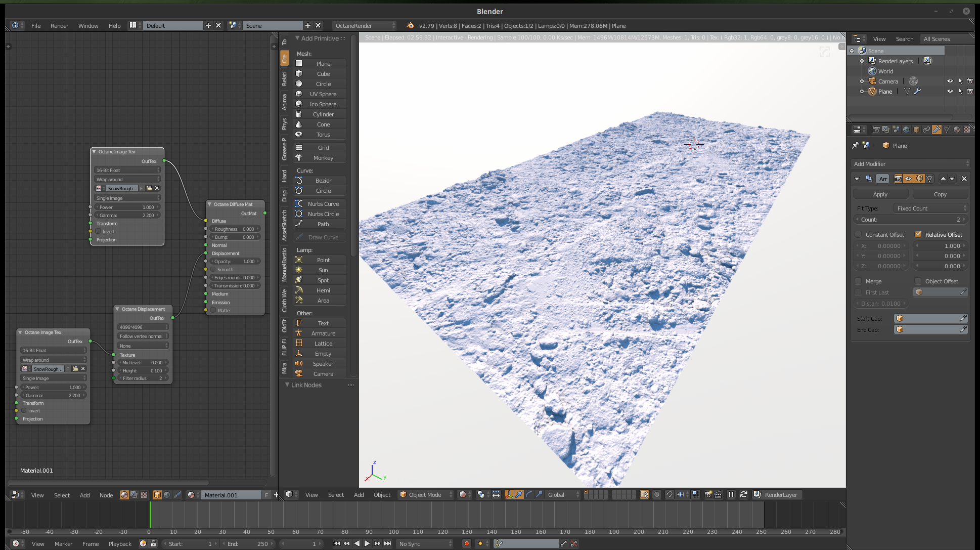This screenshot has width=980, height=550.
Task: Add a UV Sphere mesh
Action: (x=323, y=94)
